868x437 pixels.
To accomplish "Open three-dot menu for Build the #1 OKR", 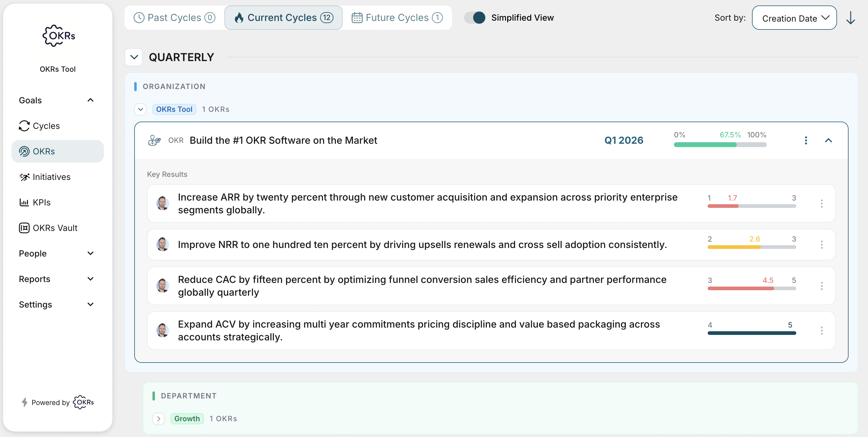I will pyautogui.click(x=806, y=140).
